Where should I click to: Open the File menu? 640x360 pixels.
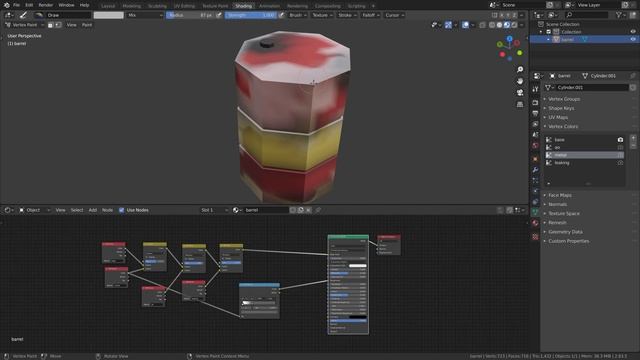[16, 5]
